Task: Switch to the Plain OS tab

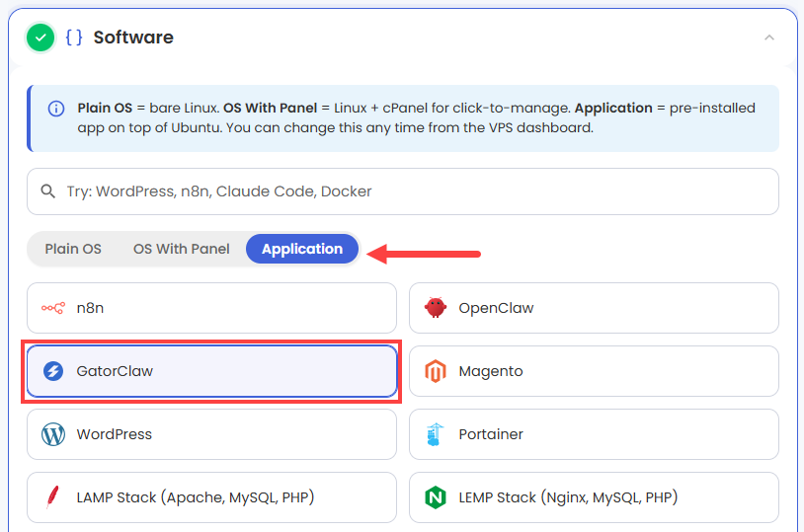Action: coord(73,249)
